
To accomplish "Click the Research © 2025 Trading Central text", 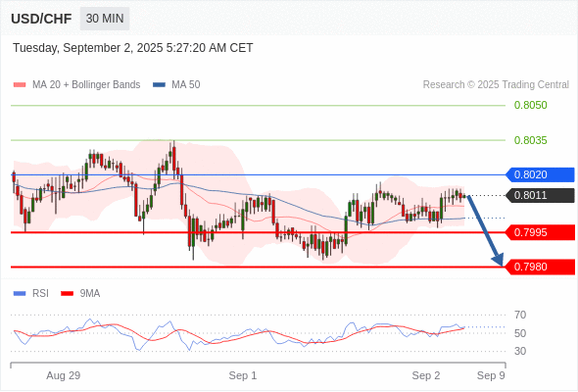I will pos(496,85).
